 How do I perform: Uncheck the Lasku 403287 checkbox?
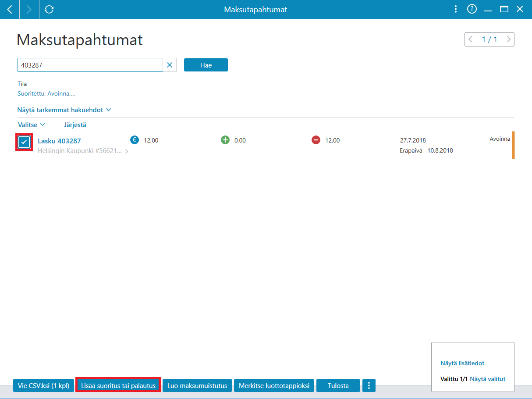24,142
